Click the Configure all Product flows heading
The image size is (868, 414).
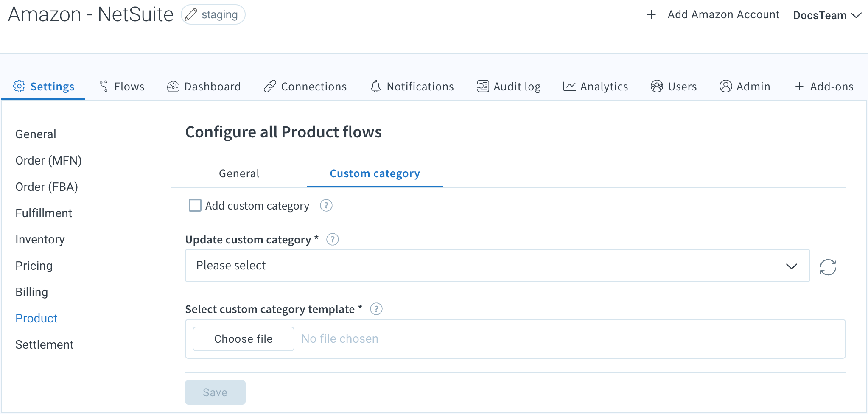(283, 132)
